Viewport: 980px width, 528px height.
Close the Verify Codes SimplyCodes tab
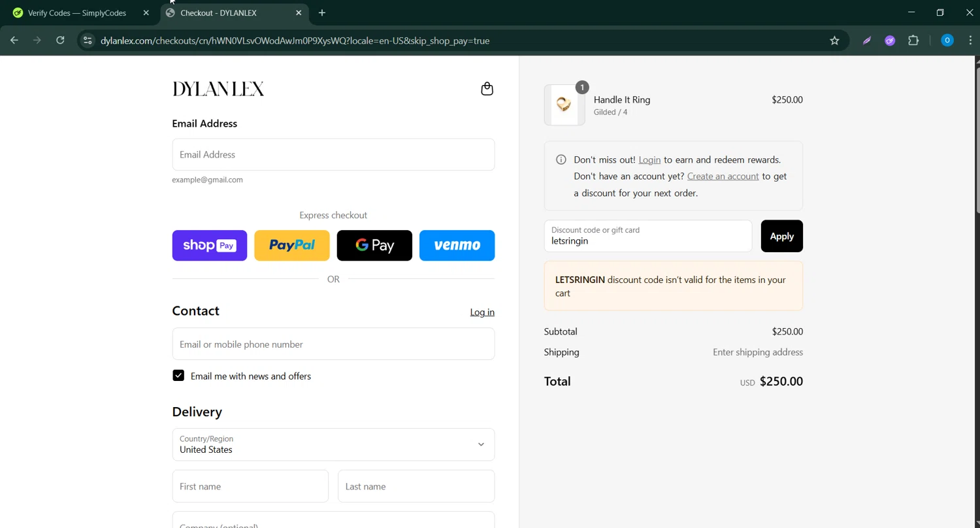(146, 13)
